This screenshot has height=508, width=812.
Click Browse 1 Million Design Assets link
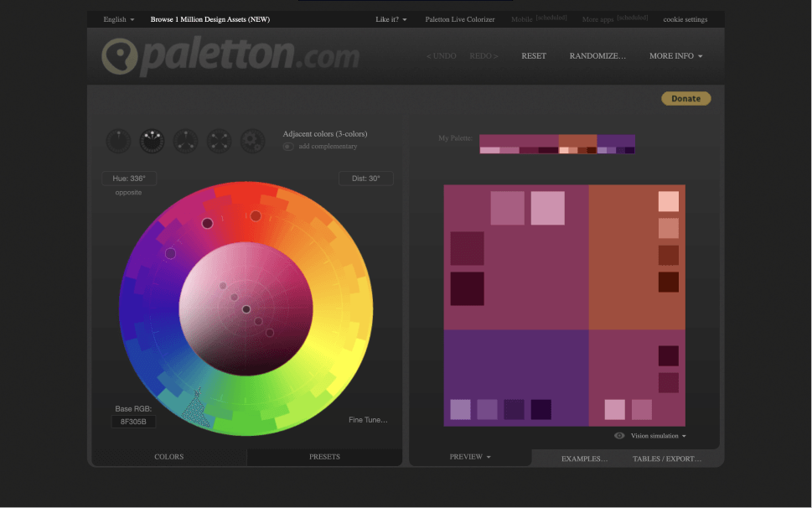210,19
